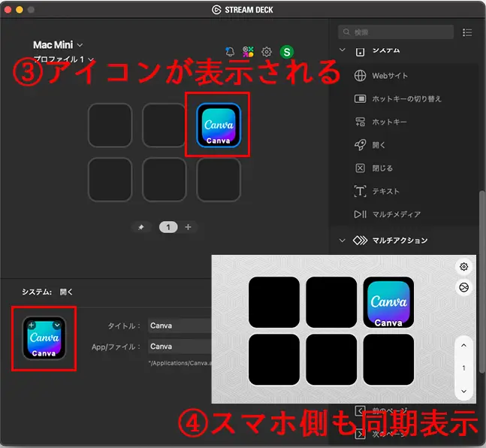The width and height of the screenshot is (486, 448).
Task: Click the pin page icon
Action: click(141, 227)
